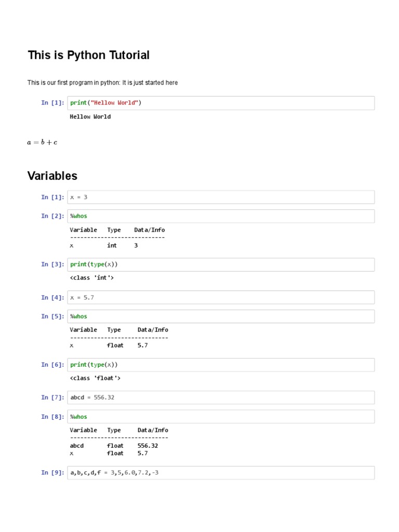Click the print("Hellow World") code cell
Image resolution: width=399 pixels, height=532 pixels.
[221, 103]
